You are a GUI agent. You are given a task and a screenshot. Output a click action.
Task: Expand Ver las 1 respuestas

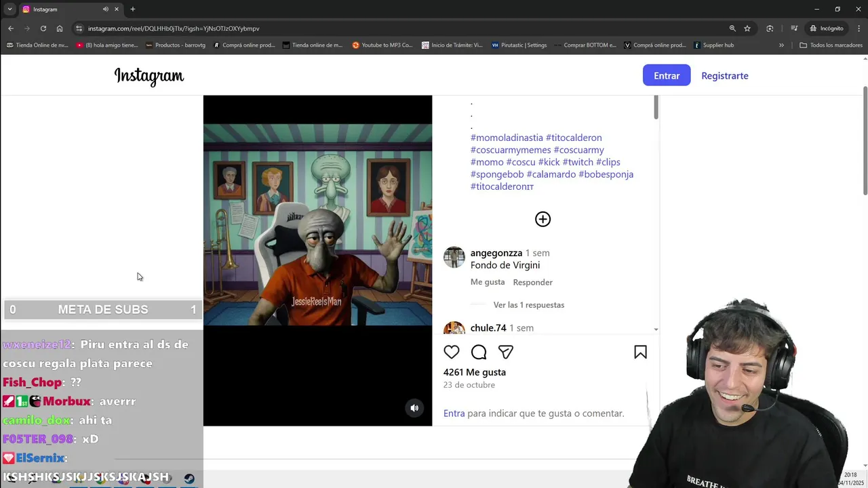[x=529, y=305]
